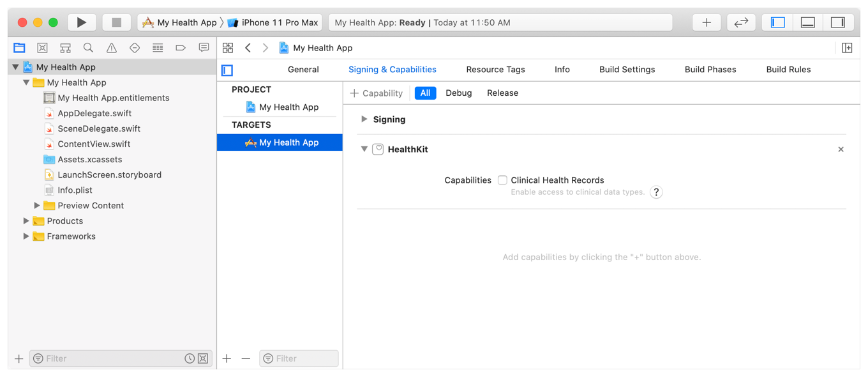Expand the Signing section
This screenshot has height=377, width=868.
[x=364, y=119]
